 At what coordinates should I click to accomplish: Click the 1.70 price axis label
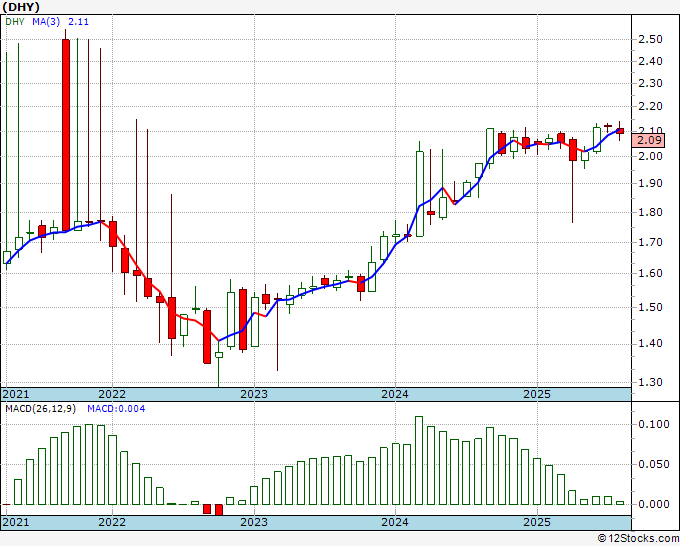(x=651, y=242)
